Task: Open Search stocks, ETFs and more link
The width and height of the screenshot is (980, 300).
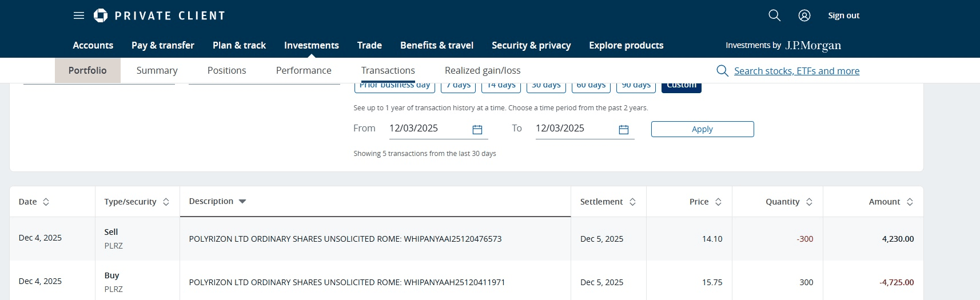Action: tap(796, 71)
